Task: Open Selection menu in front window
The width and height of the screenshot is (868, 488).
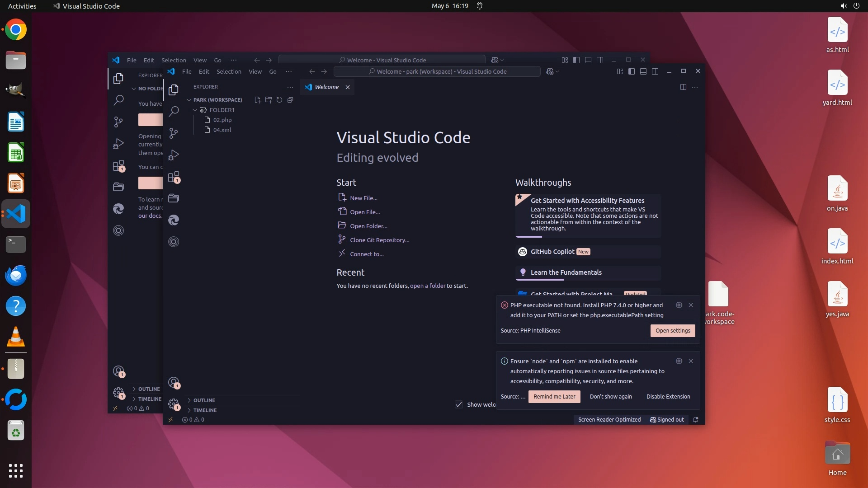Action: pyautogui.click(x=229, y=71)
